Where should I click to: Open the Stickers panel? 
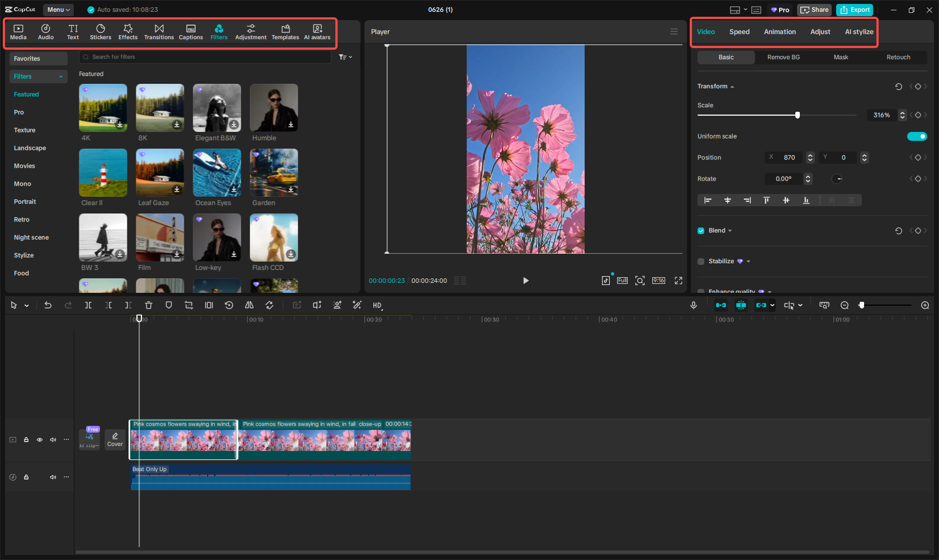tap(101, 31)
